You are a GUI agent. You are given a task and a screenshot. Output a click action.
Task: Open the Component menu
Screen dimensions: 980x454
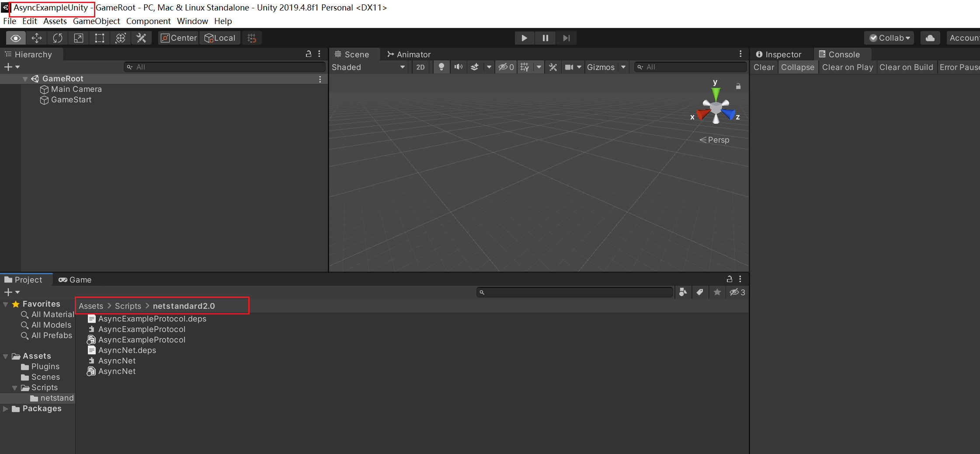(x=148, y=21)
